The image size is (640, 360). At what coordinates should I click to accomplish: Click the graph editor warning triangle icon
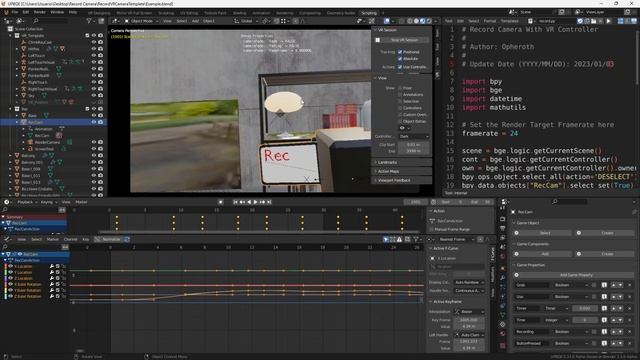point(400,240)
